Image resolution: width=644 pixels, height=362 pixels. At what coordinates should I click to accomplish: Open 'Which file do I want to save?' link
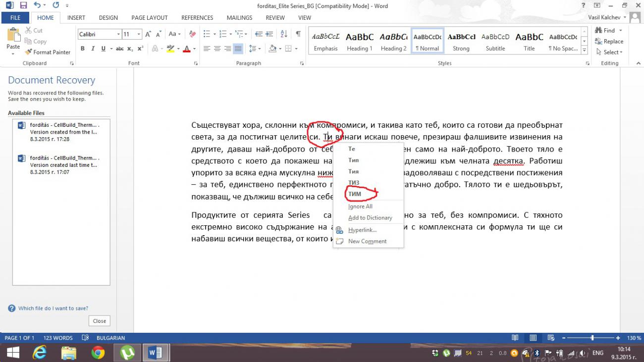click(53, 308)
